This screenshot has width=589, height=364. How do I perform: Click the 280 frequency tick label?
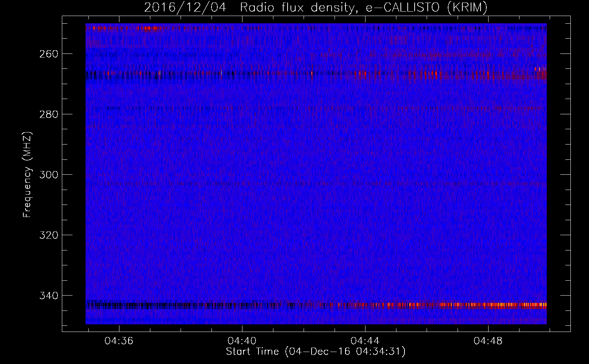48,114
